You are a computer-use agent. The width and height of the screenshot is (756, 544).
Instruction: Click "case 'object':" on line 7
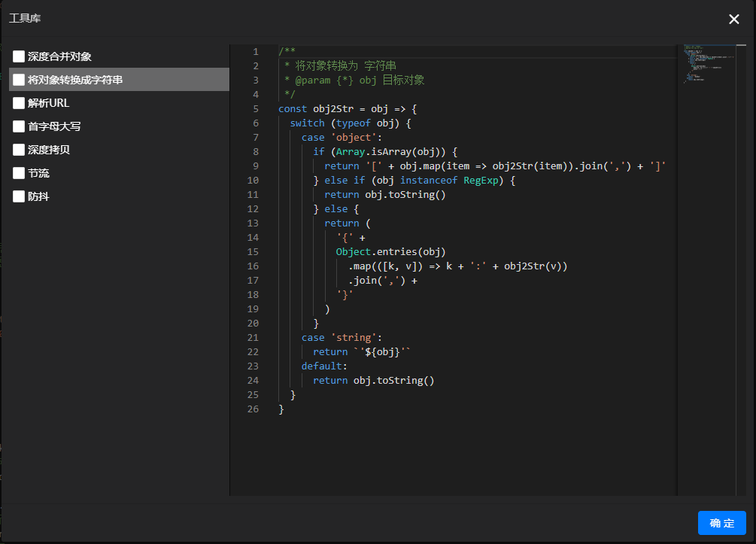342,138
